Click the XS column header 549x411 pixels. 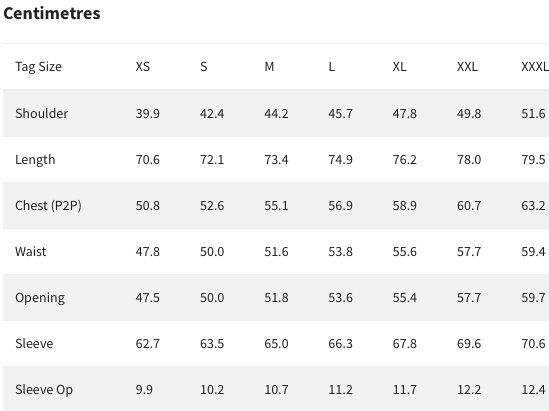143,66
